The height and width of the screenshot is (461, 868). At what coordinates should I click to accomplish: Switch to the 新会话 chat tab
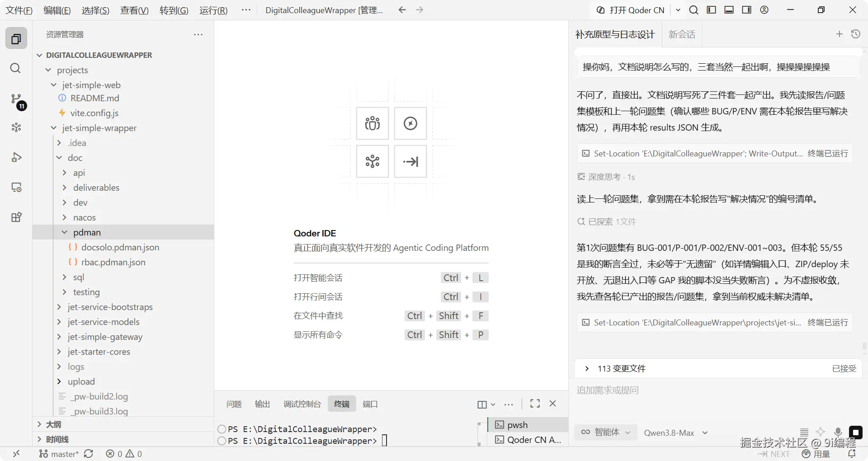click(x=682, y=34)
